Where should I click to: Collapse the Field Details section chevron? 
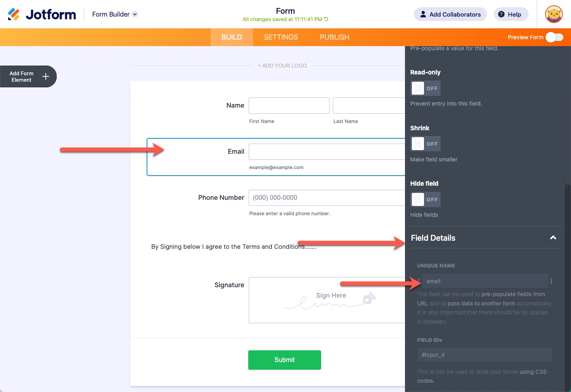pyautogui.click(x=553, y=238)
